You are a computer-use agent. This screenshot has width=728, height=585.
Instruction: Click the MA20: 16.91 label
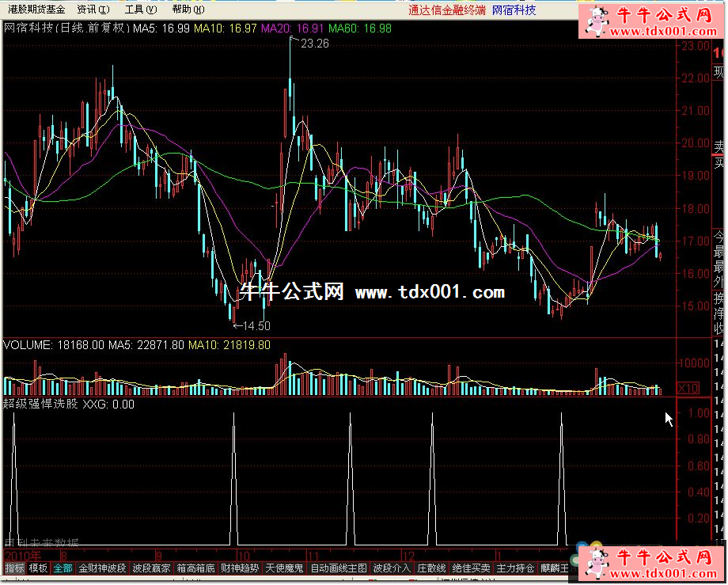coord(293,28)
